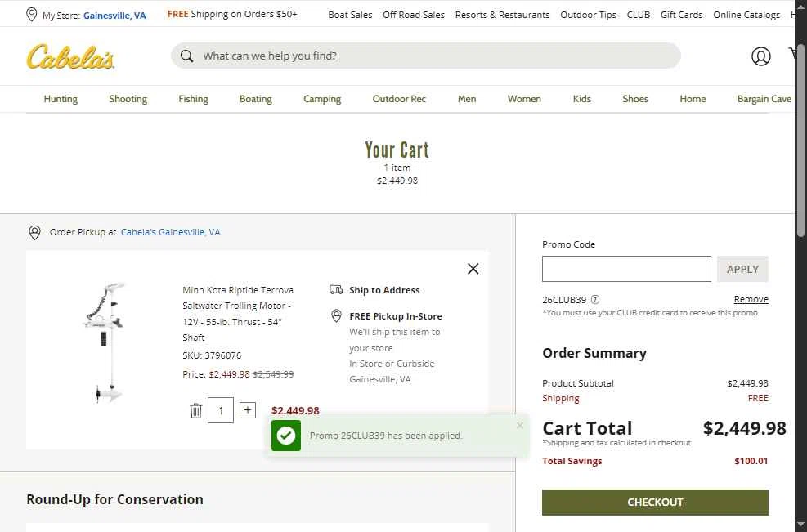
Task: Open the Bargain Cave menu
Action: tap(764, 99)
